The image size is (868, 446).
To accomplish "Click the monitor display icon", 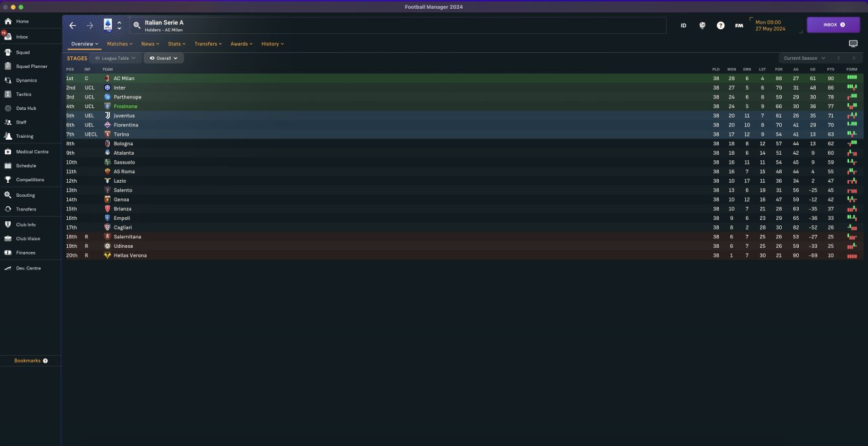I will pyautogui.click(x=853, y=43).
